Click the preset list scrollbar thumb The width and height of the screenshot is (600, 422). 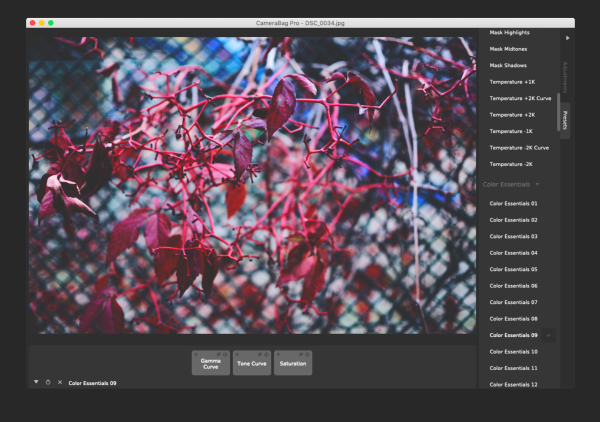[558, 112]
